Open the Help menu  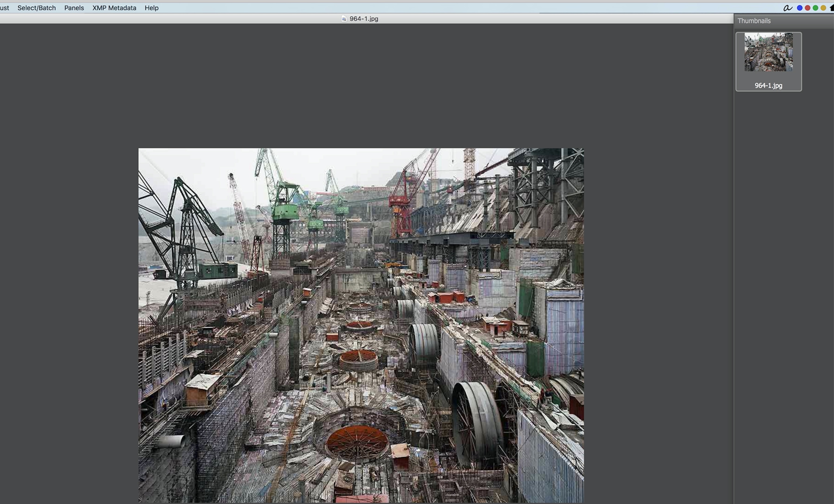151,8
